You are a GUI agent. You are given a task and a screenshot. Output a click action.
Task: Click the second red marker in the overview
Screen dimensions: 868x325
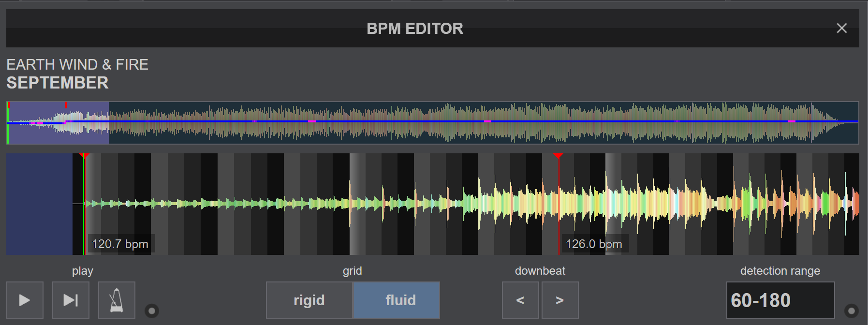(65, 105)
